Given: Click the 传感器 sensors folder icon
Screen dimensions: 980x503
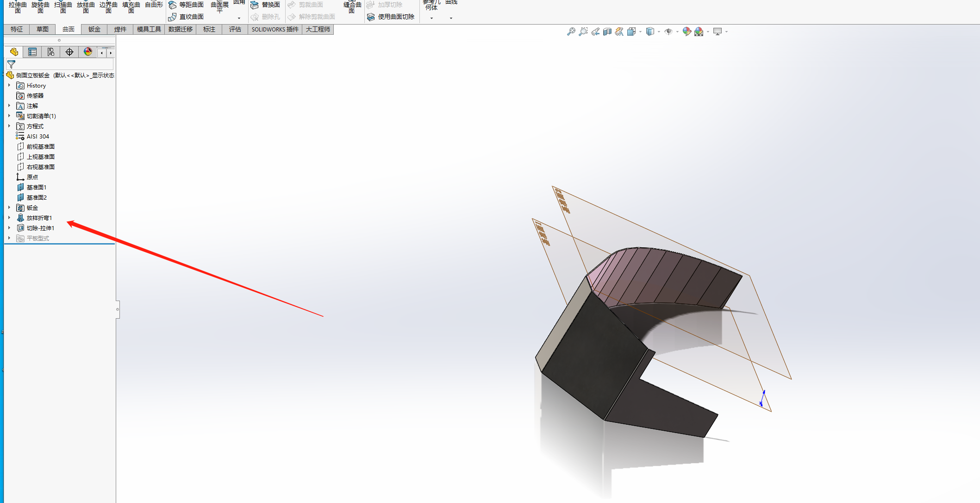Looking at the screenshot, I should 20,96.
